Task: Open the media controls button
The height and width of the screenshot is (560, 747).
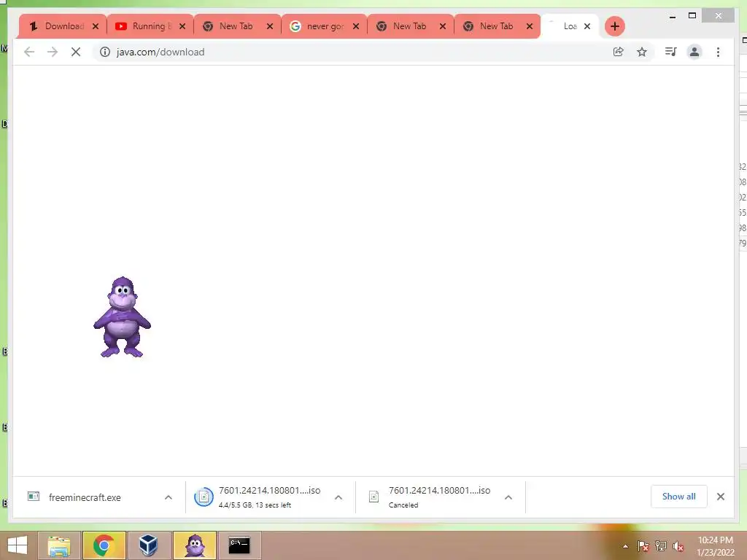Action: (671, 52)
